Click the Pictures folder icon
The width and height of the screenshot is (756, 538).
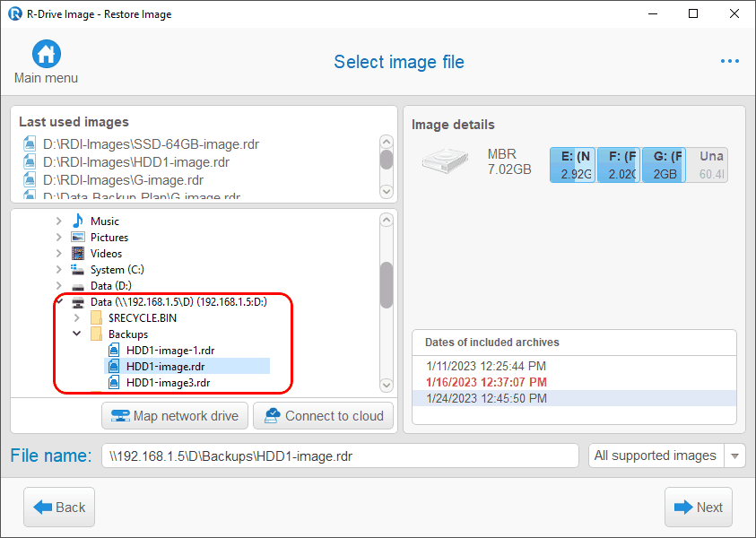(x=78, y=238)
